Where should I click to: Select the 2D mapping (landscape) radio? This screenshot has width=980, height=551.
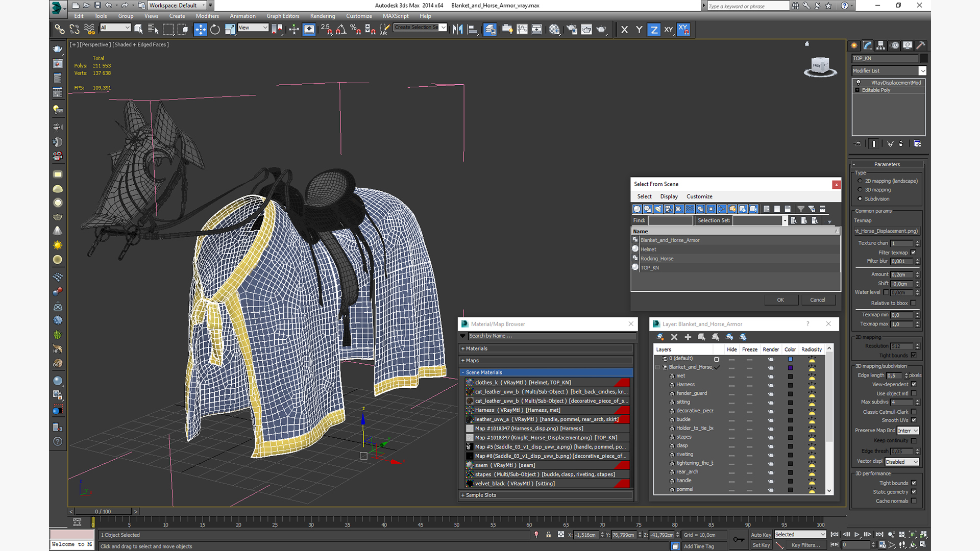coord(860,181)
